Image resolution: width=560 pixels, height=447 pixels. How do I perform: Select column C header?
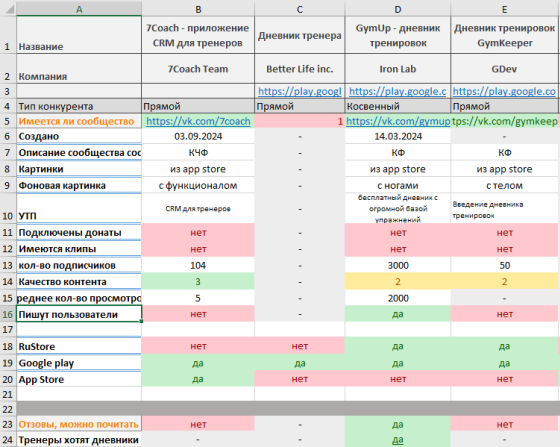click(x=300, y=9)
